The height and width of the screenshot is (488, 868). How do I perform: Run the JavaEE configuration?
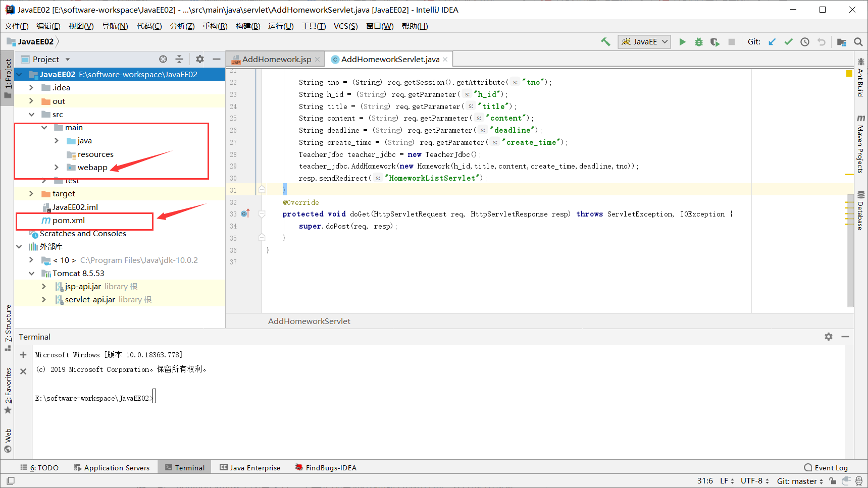click(x=682, y=42)
